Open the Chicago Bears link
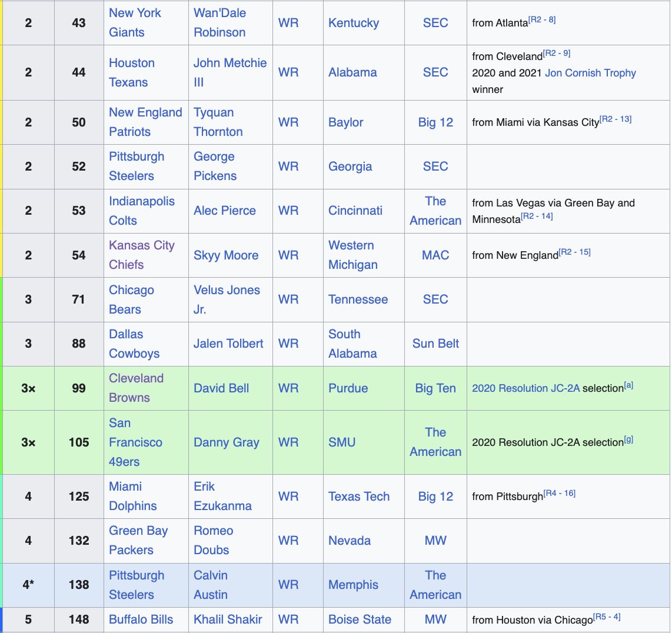 click(x=131, y=299)
